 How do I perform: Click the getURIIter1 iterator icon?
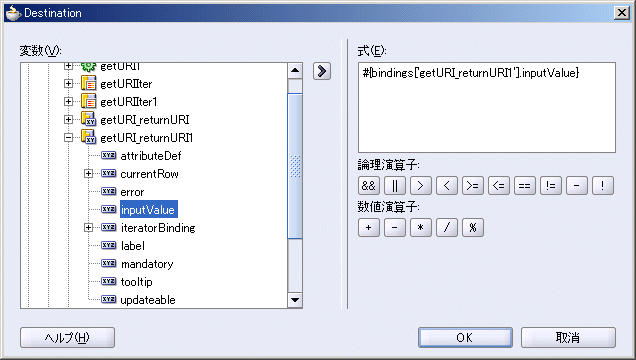(88, 101)
